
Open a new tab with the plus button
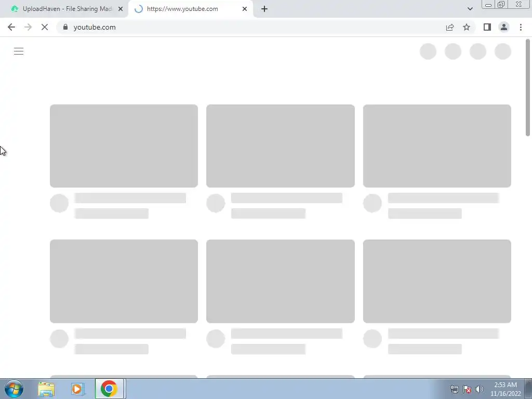click(264, 9)
